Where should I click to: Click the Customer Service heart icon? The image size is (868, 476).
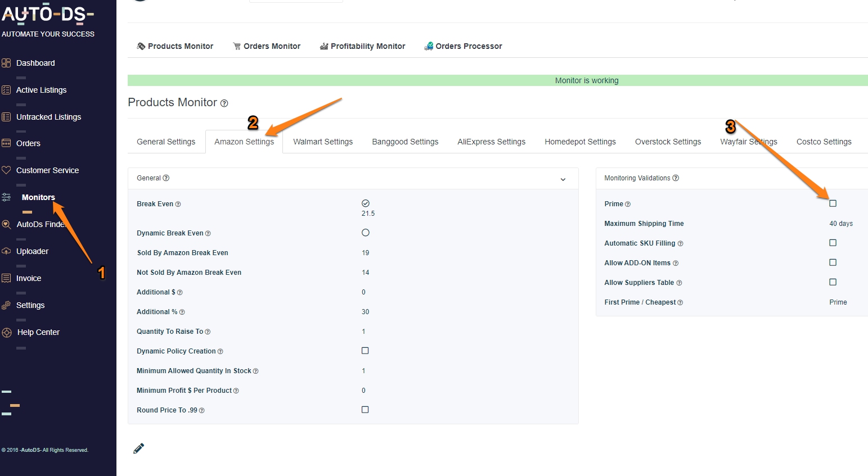(6, 170)
